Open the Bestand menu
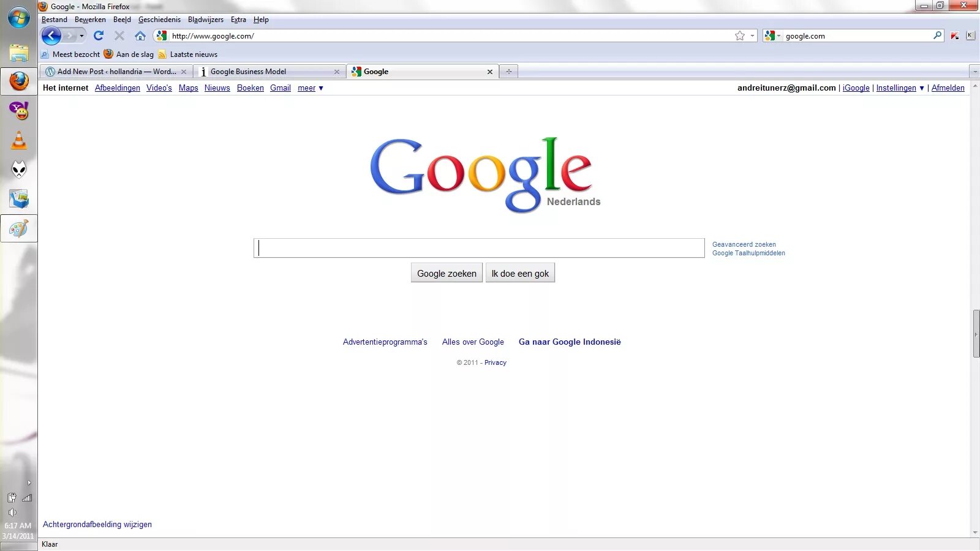Viewport: 980px width, 551px height. (55, 20)
